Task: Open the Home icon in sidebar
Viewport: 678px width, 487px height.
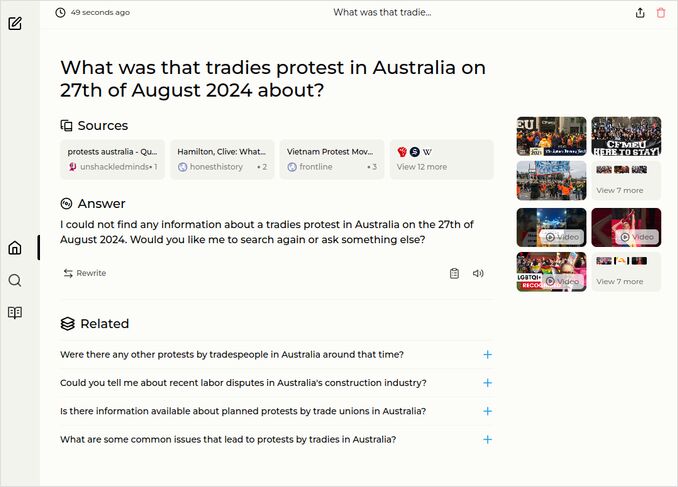Action: pos(15,248)
